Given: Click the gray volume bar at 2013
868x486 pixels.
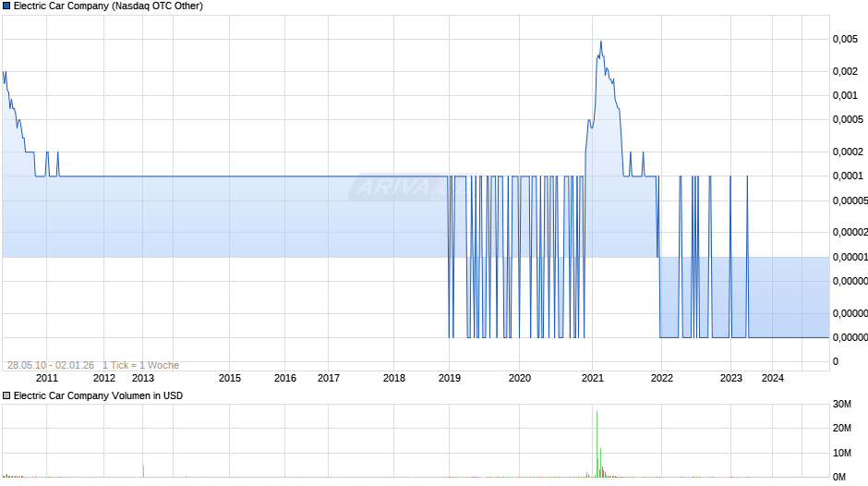Looking at the screenshot, I should 143,470.
